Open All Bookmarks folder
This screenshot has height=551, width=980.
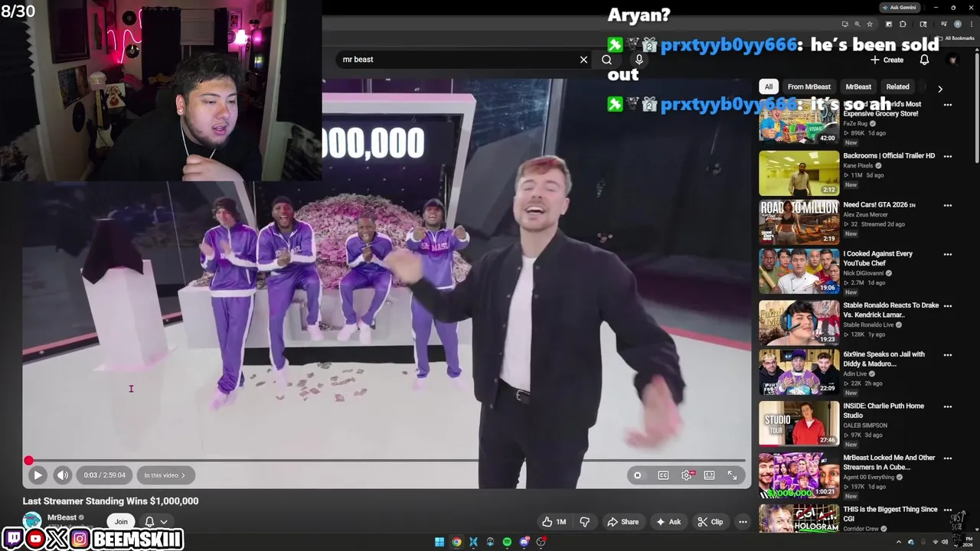955,37
